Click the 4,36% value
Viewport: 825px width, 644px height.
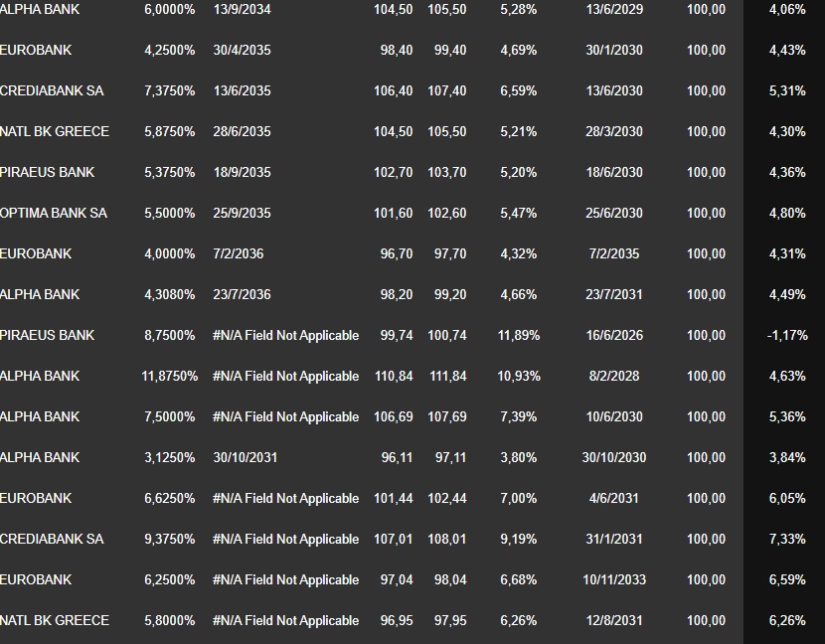[787, 173]
